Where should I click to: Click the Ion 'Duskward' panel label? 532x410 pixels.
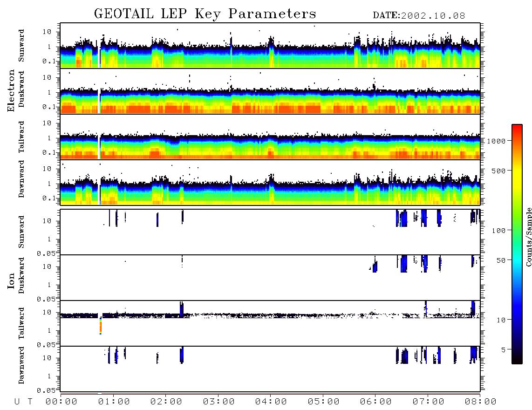pos(21,275)
